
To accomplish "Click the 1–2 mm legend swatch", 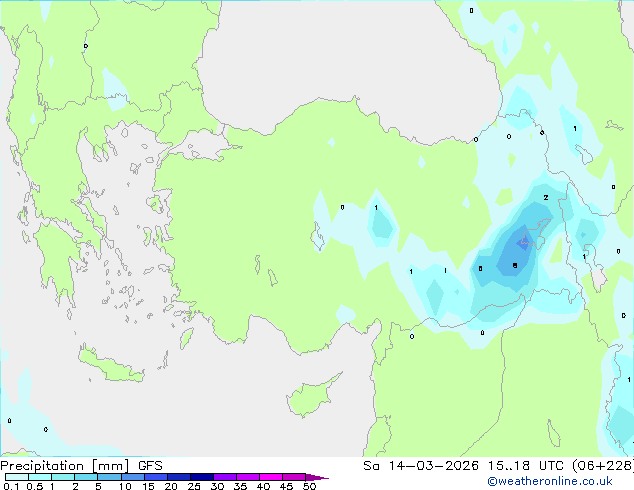I will coord(63,477).
